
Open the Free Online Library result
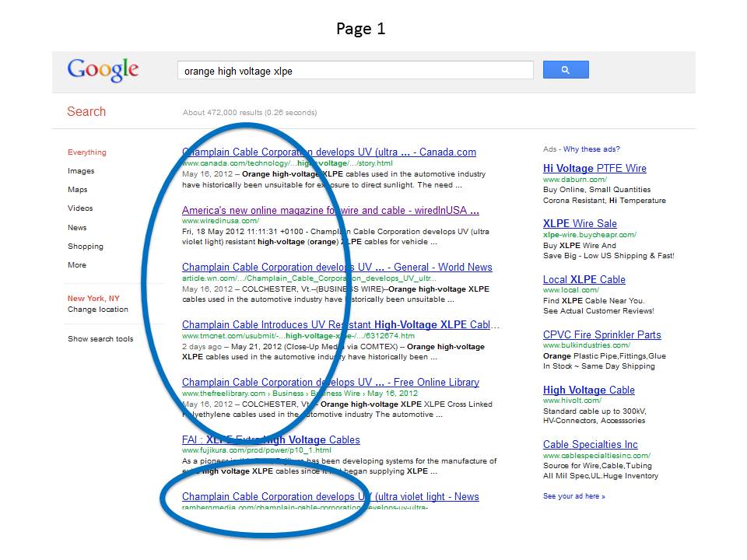(331, 382)
